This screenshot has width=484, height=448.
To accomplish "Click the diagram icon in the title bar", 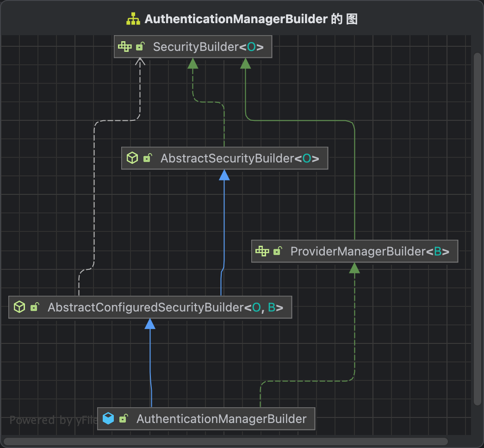I will 133,19.
